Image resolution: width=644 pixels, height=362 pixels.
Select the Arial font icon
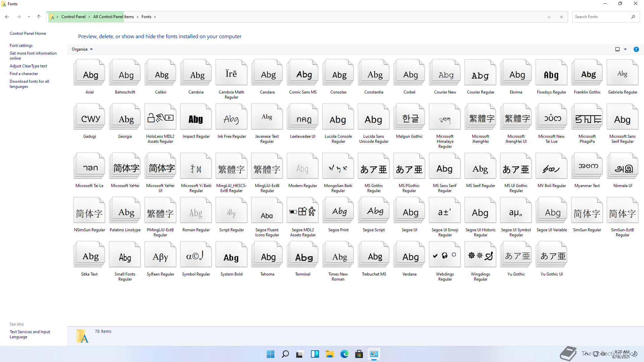click(x=89, y=72)
